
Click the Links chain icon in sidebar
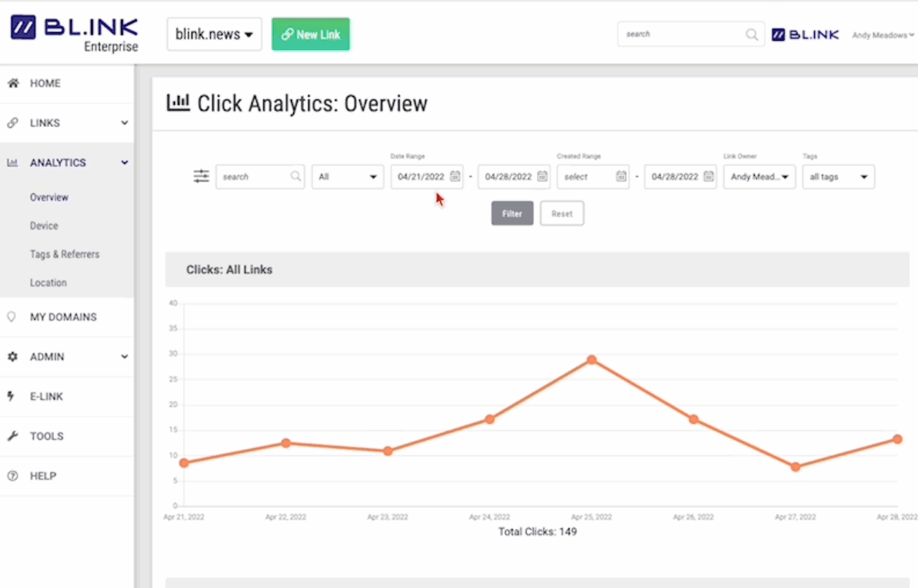12,123
